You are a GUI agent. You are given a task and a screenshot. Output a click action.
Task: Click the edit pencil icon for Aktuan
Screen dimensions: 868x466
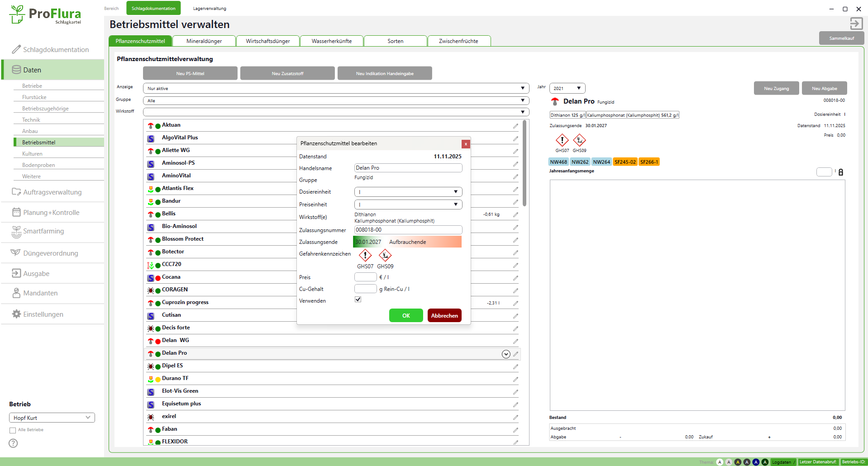tap(515, 126)
